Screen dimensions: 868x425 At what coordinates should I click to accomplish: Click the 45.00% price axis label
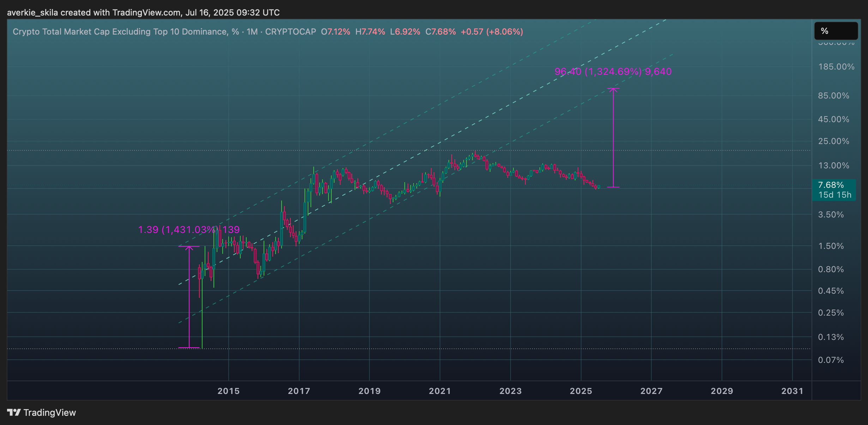click(833, 119)
